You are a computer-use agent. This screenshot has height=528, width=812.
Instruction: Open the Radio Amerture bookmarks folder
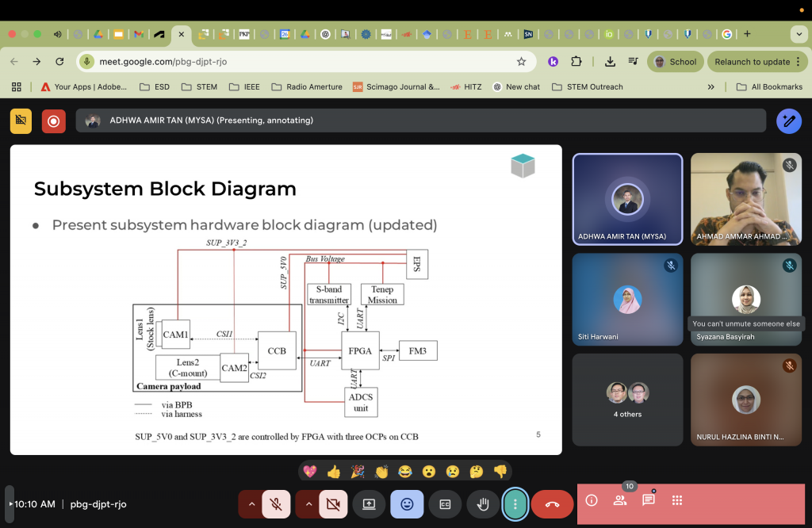(307, 87)
